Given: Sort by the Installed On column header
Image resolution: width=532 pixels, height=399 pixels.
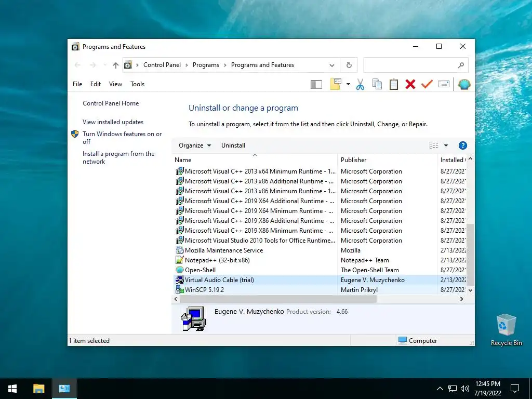Looking at the screenshot, I should [x=452, y=160].
